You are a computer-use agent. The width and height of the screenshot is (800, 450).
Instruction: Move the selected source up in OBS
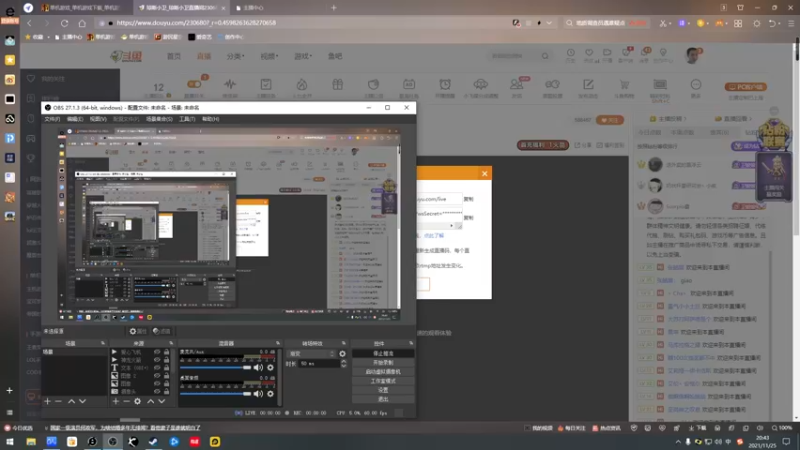click(x=151, y=402)
